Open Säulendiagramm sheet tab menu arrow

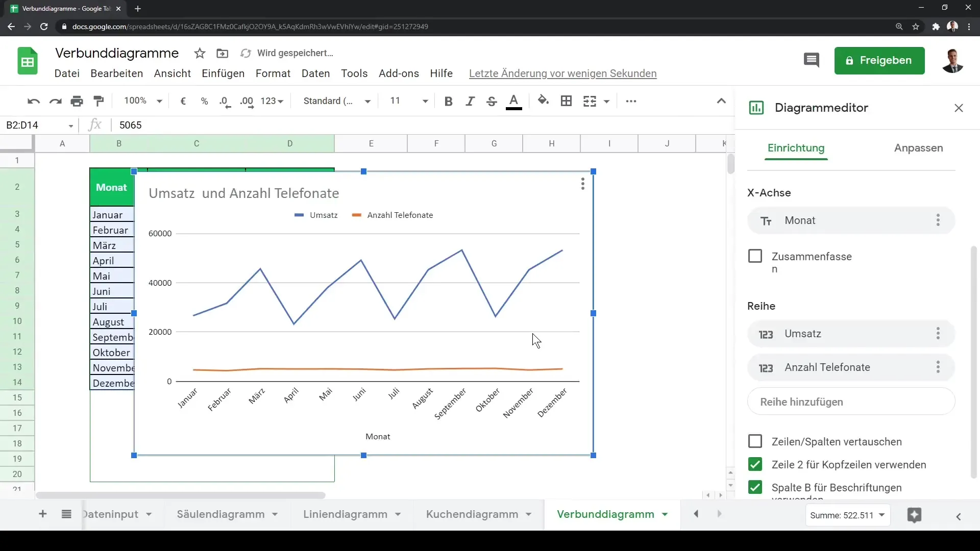pyautogui.click(x=275, y=514)
